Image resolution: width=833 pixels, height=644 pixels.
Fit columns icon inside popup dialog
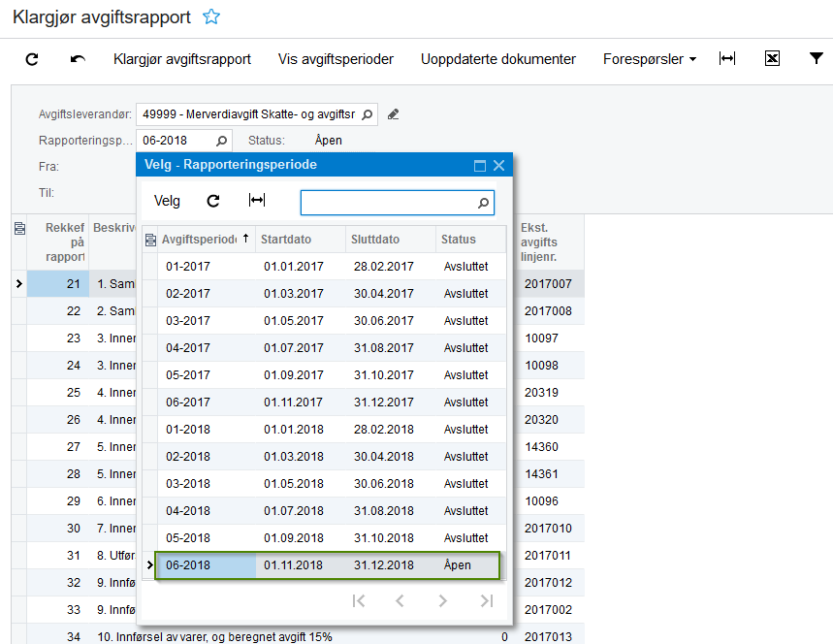pyautogui.click(x=257, y=201)
